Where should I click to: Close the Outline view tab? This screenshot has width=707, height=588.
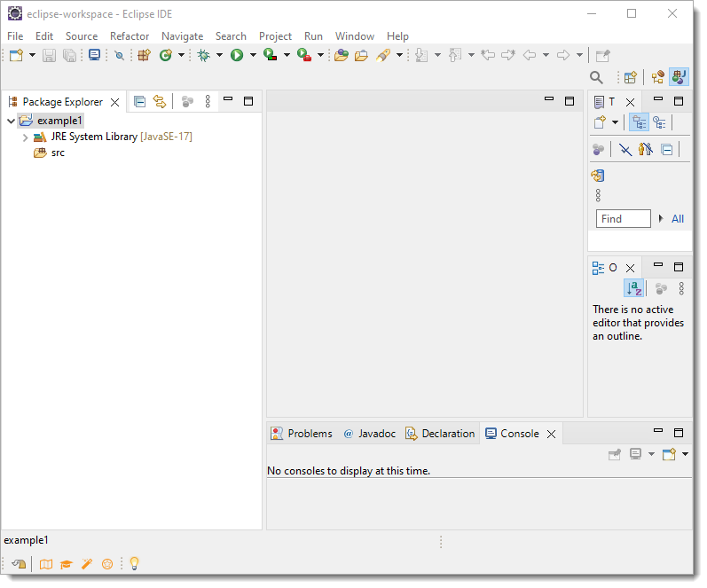631,269
